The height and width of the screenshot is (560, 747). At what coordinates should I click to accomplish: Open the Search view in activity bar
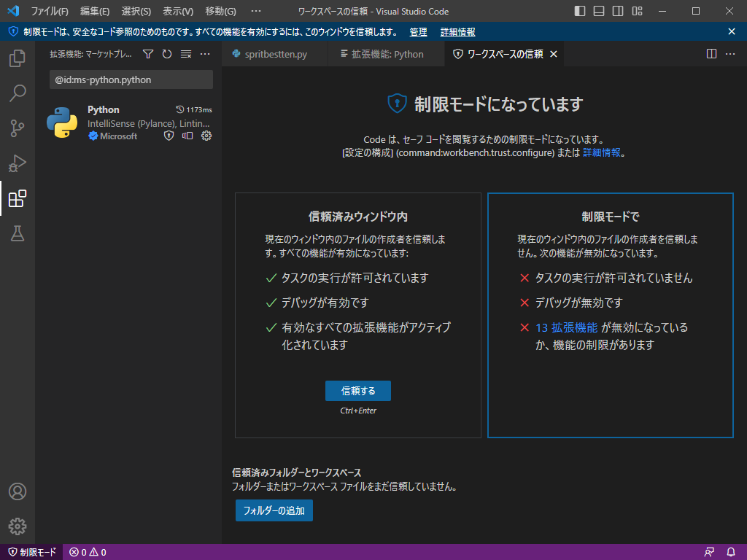[x=18, y=93]
